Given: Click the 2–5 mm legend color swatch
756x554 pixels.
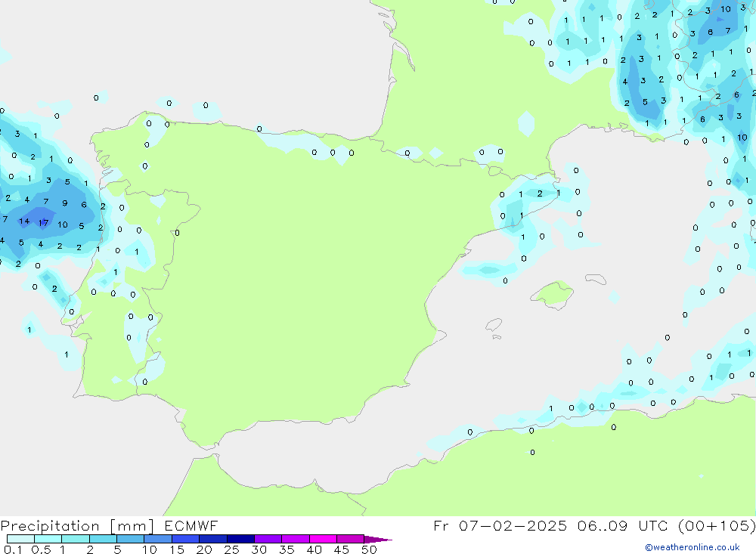Looking at the screenshot, I should tap(103, 539).
